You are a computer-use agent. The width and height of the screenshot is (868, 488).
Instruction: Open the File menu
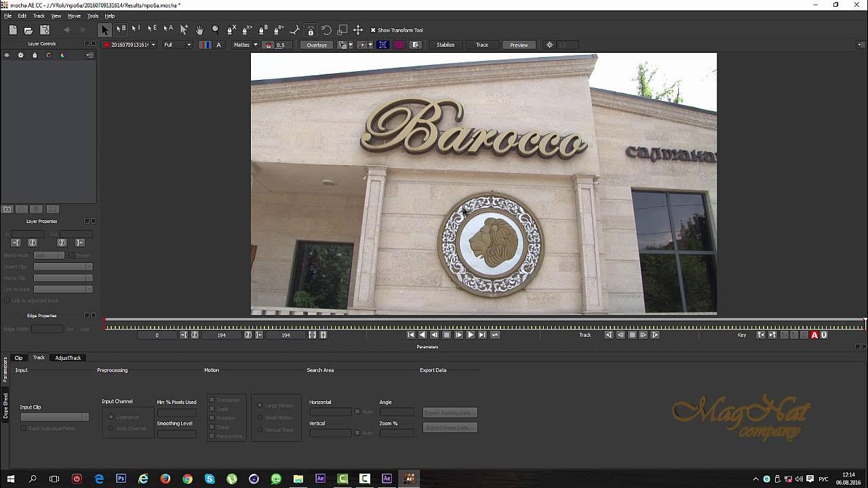point(8,16)
